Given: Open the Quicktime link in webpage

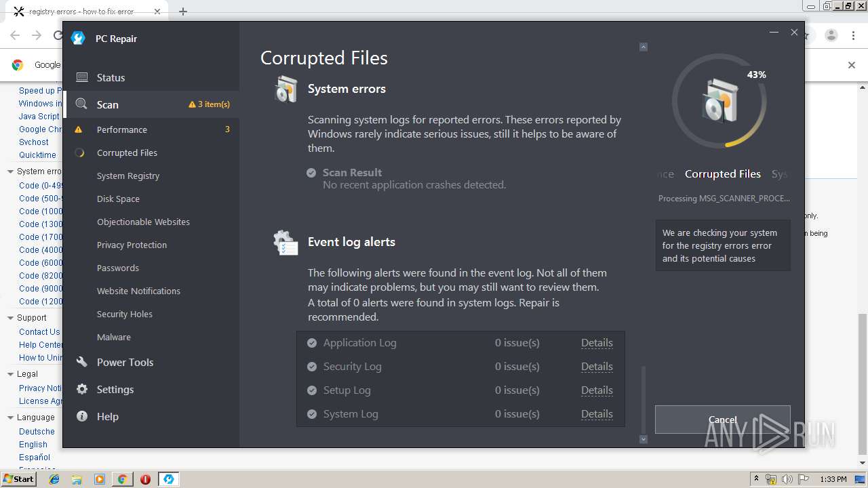Looking at the screenshot, I should pos(37,155).
